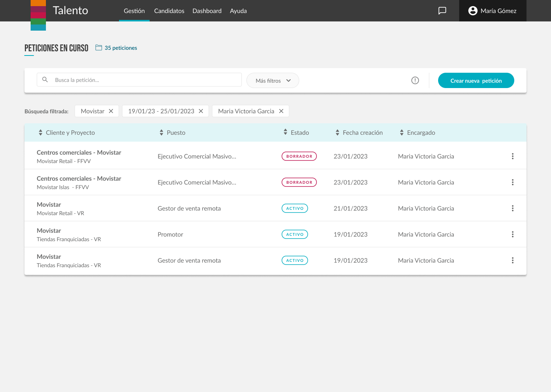Remove the date range filter chip
Screen dimensions: 551x392
tap(201, 111)
